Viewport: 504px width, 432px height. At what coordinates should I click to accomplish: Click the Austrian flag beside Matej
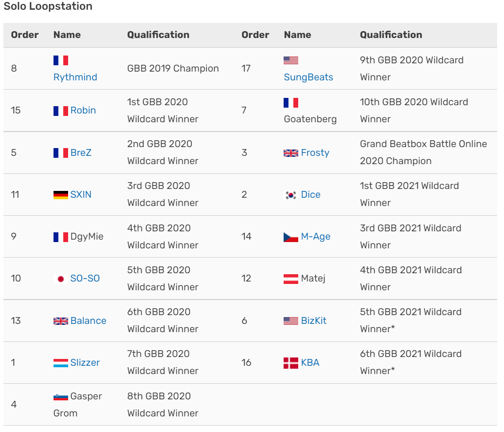coord(291,279)
